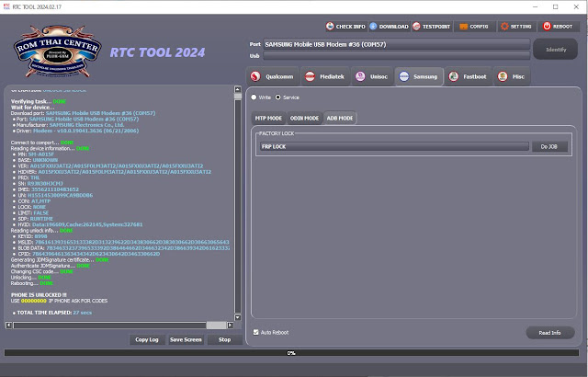Image resolution: width=588 pixels, height=377 pixels.
Task: Click the Save Screen button
Action: (x=186, y=339)
